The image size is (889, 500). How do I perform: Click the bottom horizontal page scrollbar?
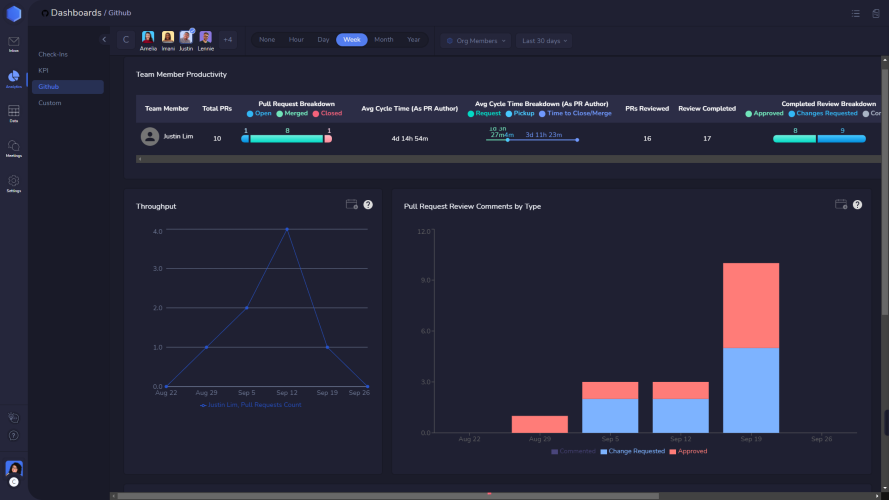(x=388, y=496)
